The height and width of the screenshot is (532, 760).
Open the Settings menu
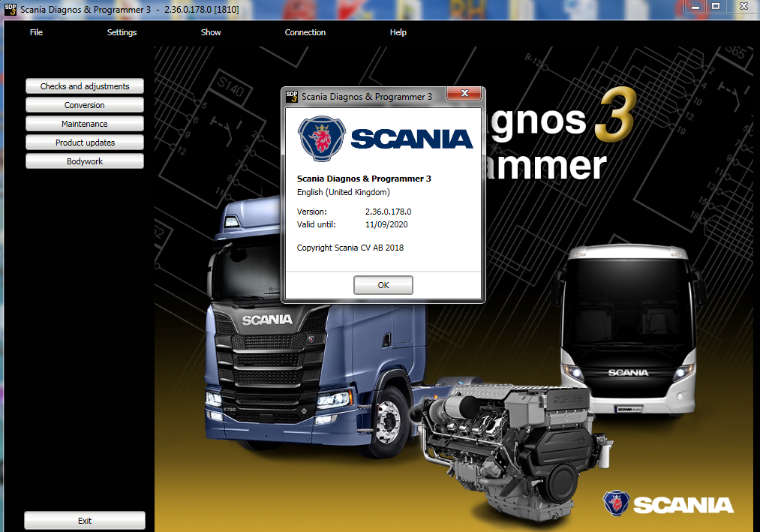point(122,32)
